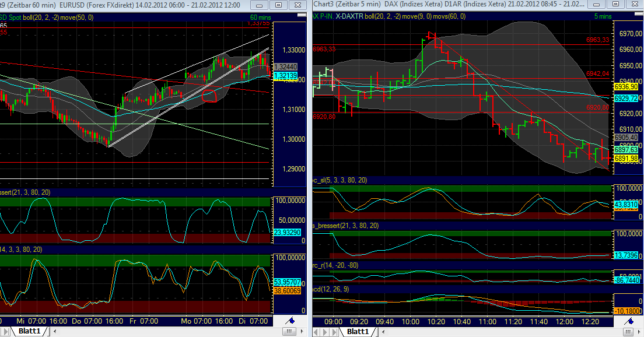The image size is (644, 337).
Task: Click the rc_r(14, -20, -80) indicator label
Action: pyautogui.click(x=335, y=266)
